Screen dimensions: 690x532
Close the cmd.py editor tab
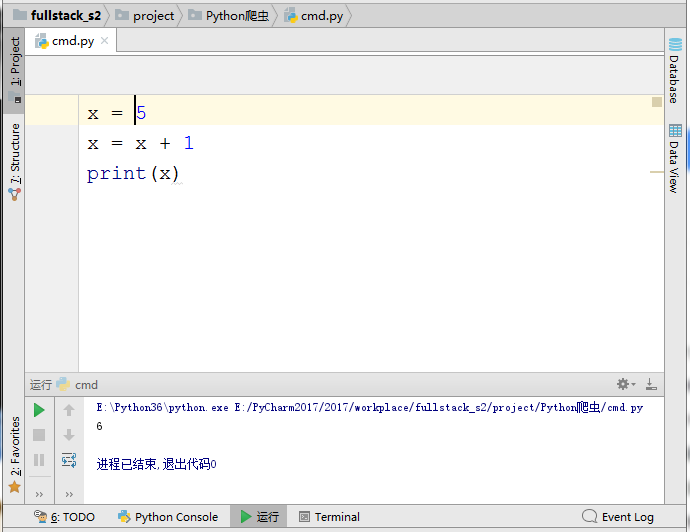click(x=104, y=40)
